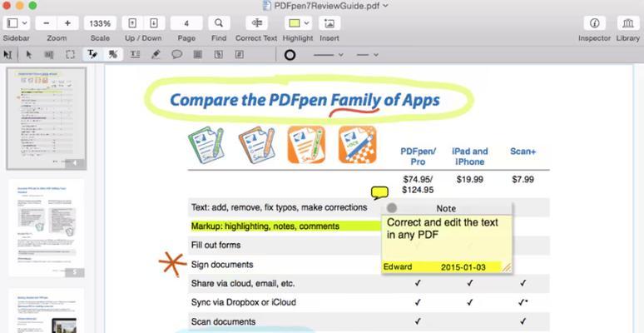Select the grid form field tool
This screenshot has width=644, height=333.
pyautogui.click(x=197, y=54)
